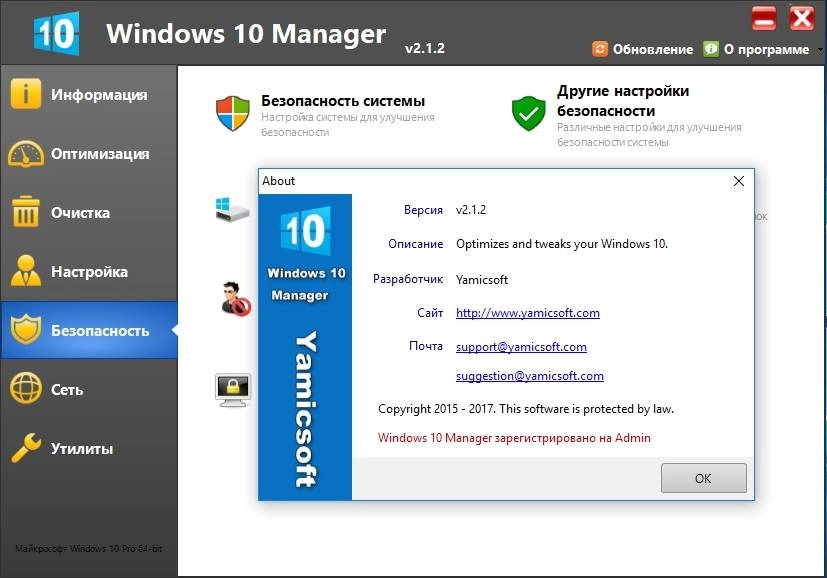Click the trash bin icon for Очистка
The image size is (827, 578).
click(x=25, y=212)
